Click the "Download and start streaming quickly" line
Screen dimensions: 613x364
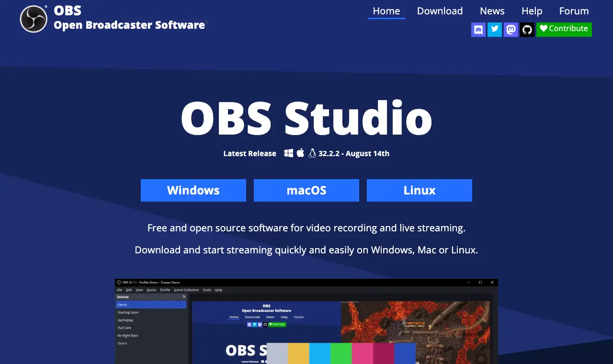[306, 250]
